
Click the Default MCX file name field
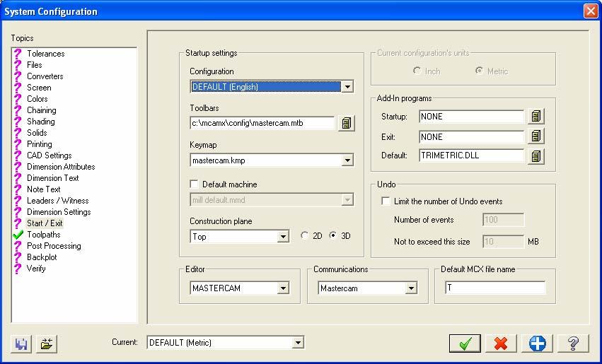[x=495, y=288]
